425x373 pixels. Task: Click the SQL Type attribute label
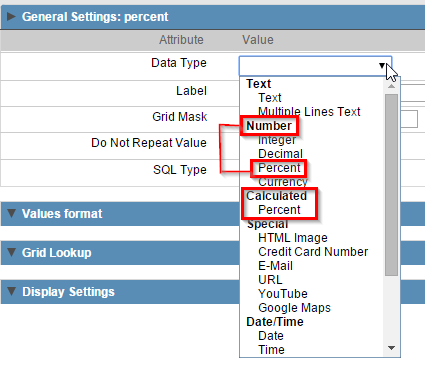tap(180, 170)
